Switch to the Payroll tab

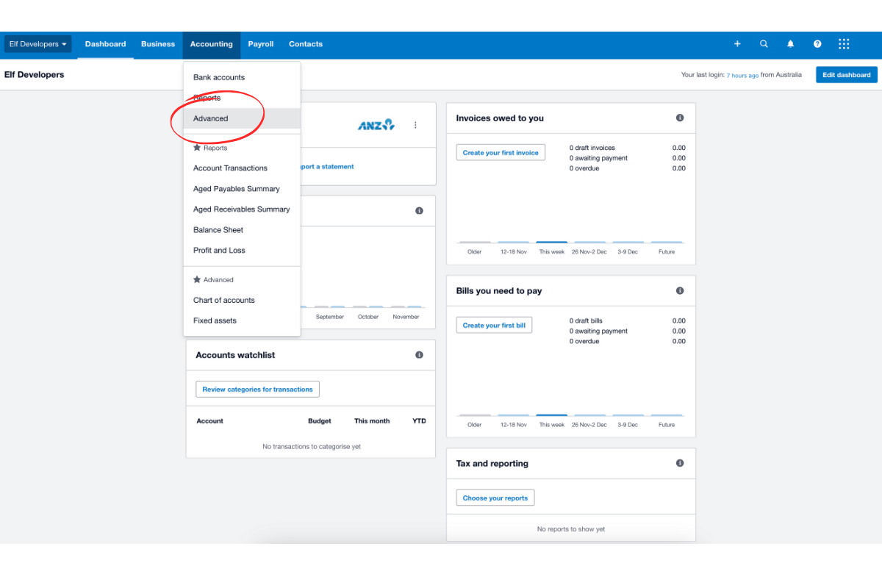(261, 44)
